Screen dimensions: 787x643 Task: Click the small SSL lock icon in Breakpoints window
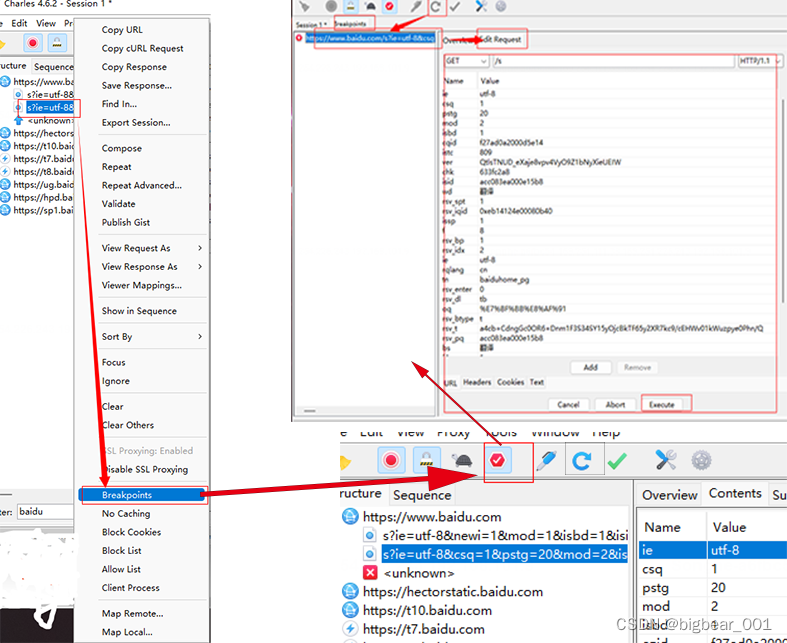point(350,6)
